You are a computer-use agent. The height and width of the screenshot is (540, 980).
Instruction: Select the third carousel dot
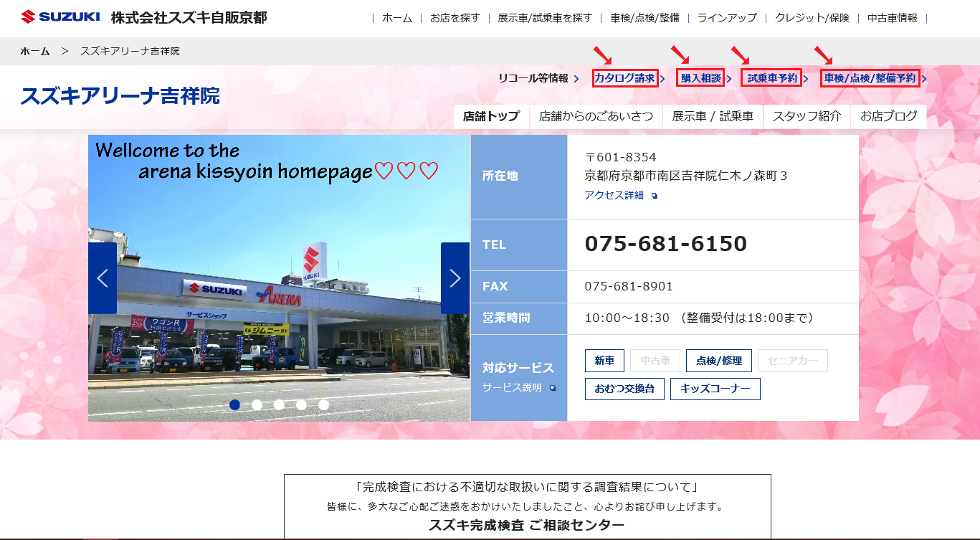pyautogui.click(x=279, y=404)
